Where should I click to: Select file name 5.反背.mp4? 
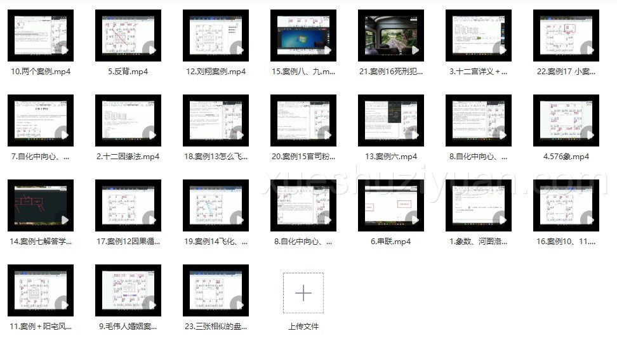(128, 72)
